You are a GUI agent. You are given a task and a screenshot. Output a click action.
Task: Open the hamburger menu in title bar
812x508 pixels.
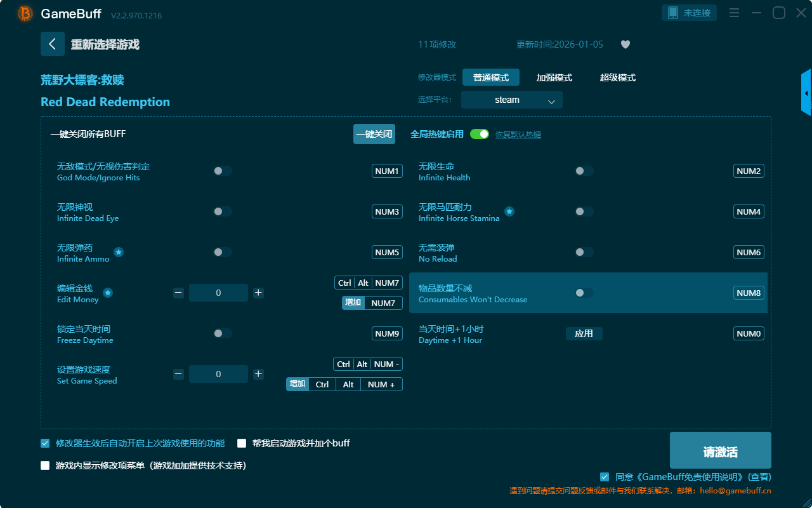(734, 13)
